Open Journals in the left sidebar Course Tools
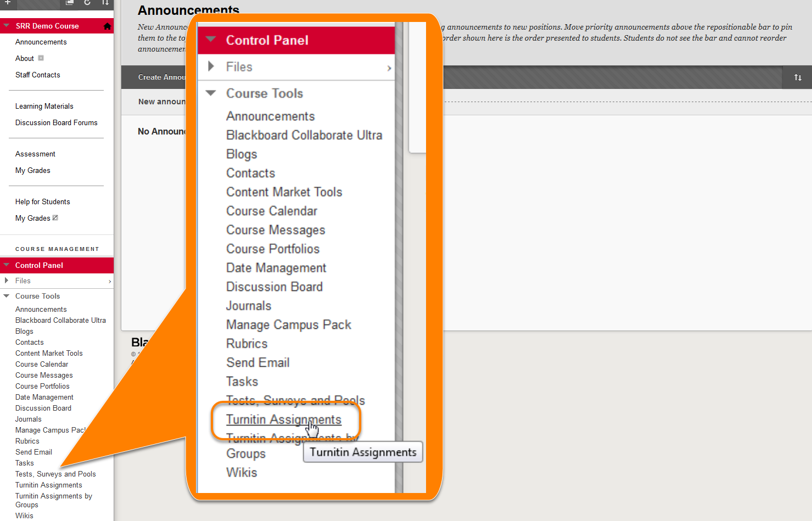812x521 pixels. 29,419
